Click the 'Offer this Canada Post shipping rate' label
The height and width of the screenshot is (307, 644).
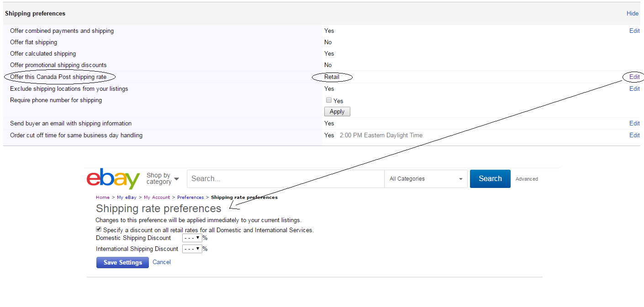[x=58, y=77]
